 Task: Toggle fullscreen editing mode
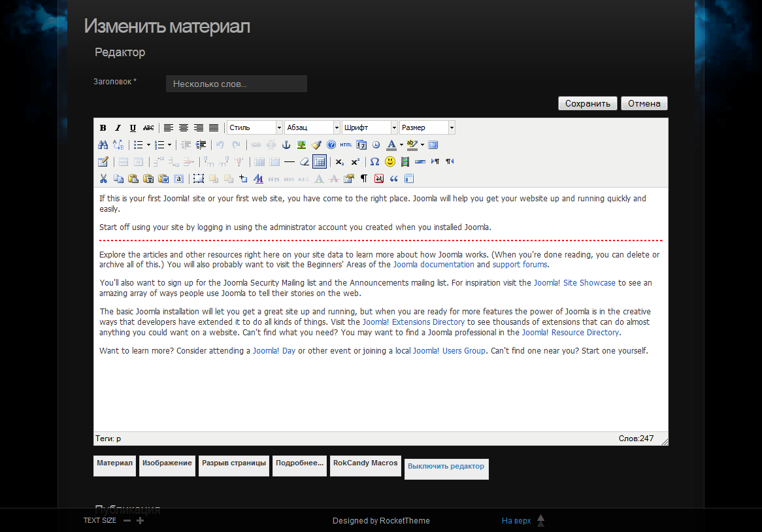(x=433, y=145)
